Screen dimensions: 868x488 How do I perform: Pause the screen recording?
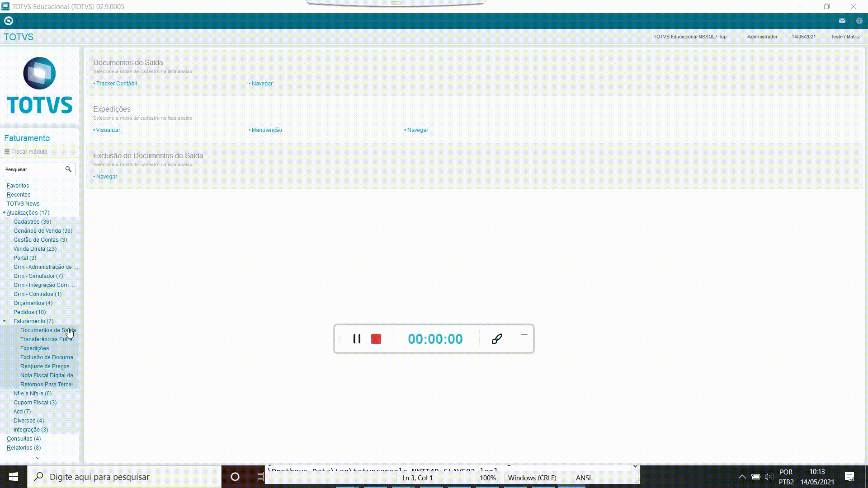[x=357, y=339]
